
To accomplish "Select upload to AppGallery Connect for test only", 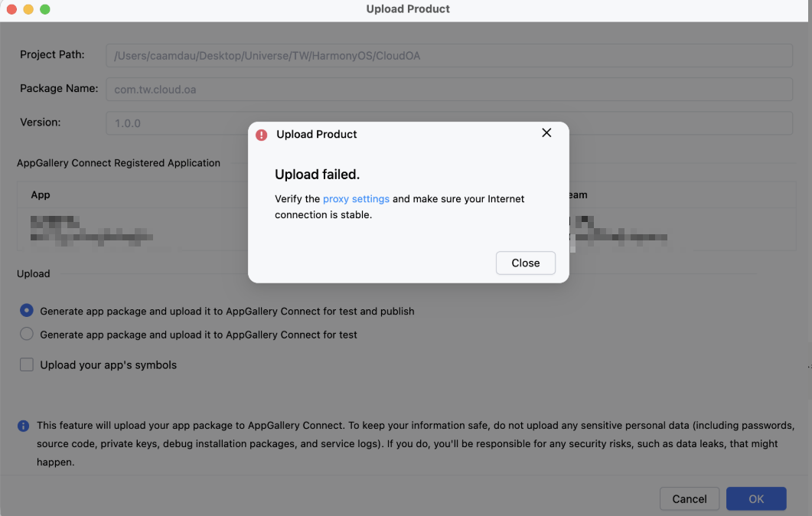I will pos(27,334).
